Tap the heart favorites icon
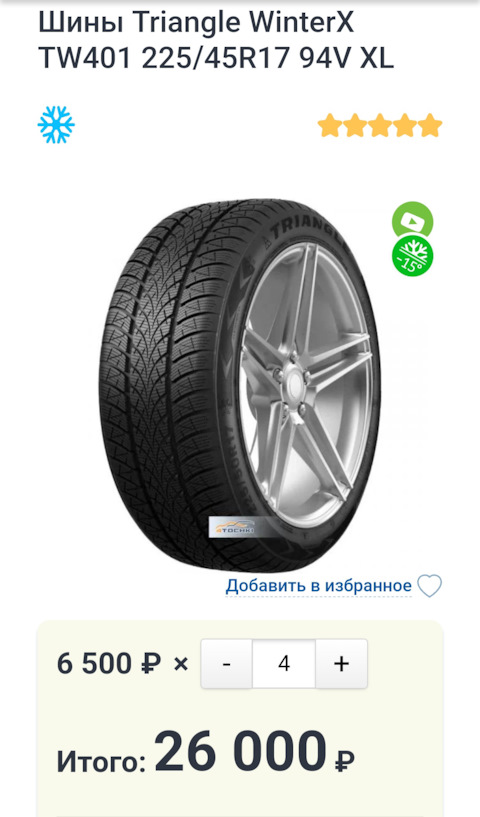This screenshot has width=480, height=817. (429, 586)
